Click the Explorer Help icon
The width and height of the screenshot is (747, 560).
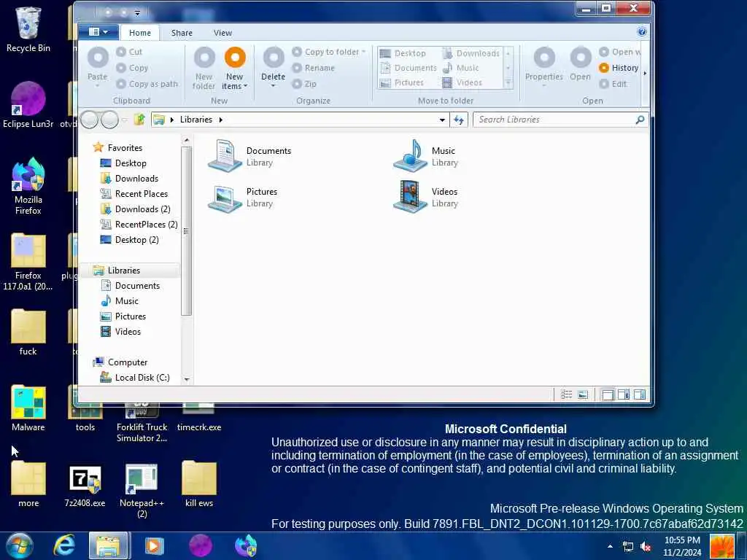point(642,32)
